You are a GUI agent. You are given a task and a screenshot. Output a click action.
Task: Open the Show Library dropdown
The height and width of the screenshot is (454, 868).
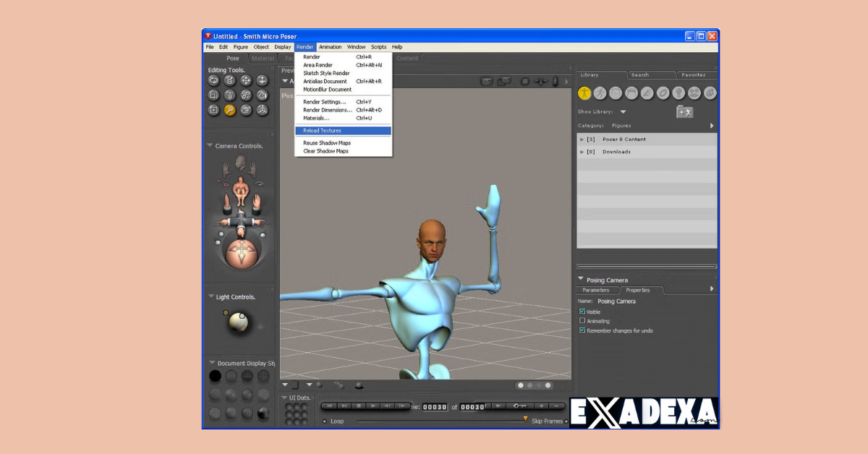click(623, 112)
